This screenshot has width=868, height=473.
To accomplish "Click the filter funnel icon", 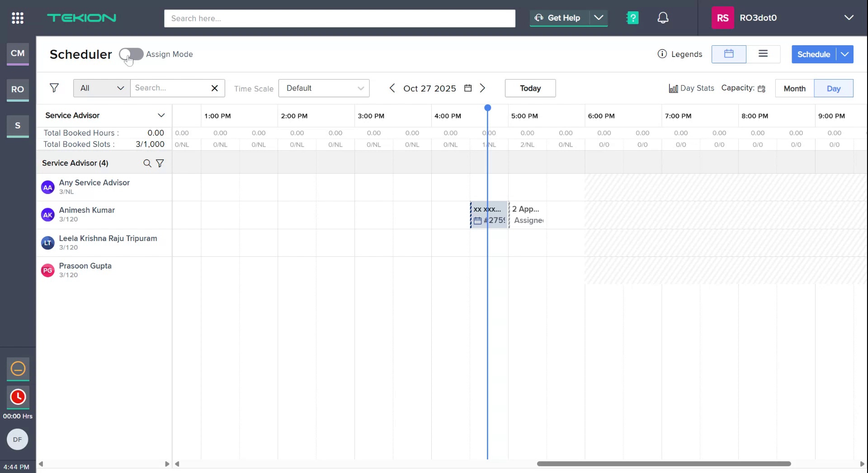I will coord(54,88).
